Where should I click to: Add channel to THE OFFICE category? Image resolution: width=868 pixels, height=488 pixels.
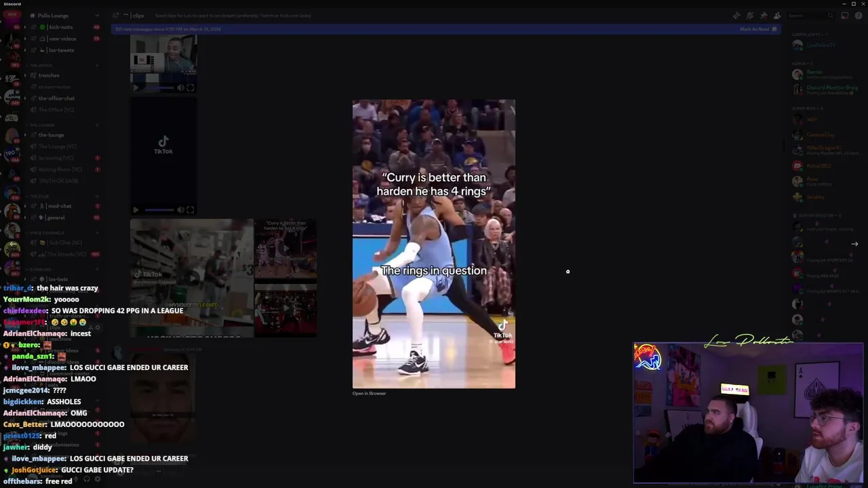click(x=97, y=66)
